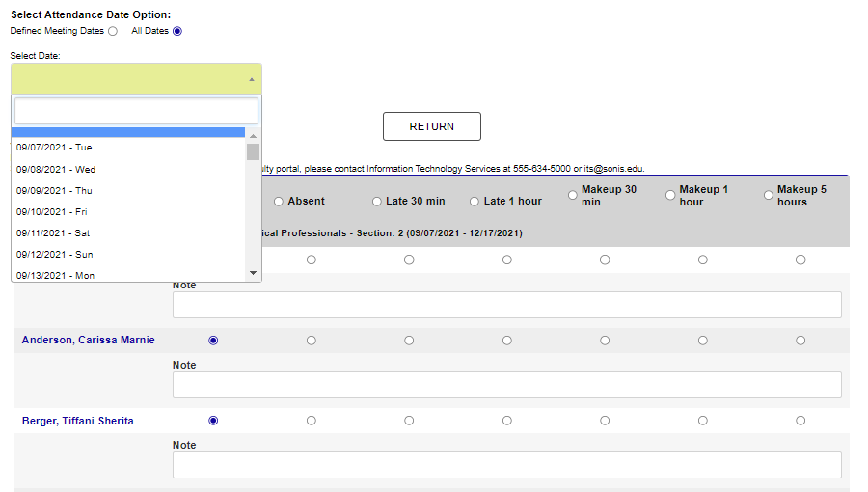
Task: Select Defined Meeting Dates radio option
Action: click(113, 31)
